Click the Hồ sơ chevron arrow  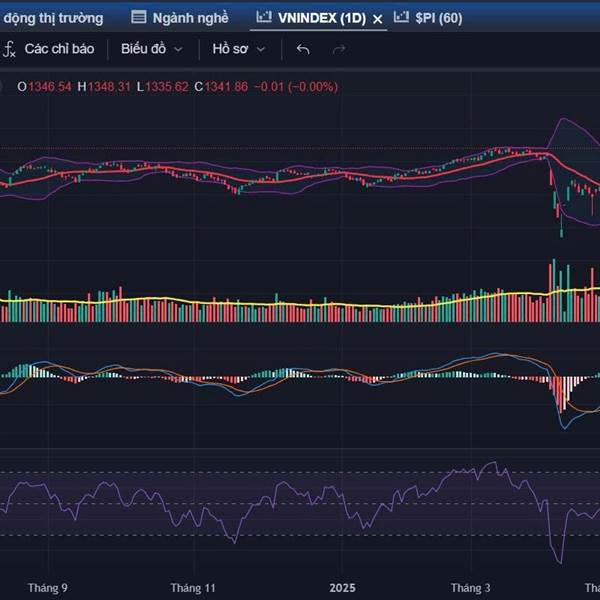[x=261, y=49]
